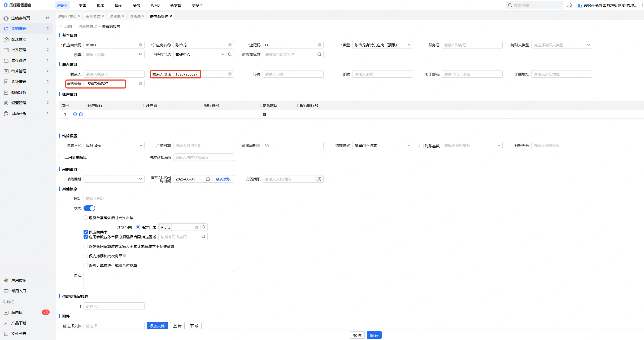Collapse the sidebar with arrow icon

(x=47, y=18)
